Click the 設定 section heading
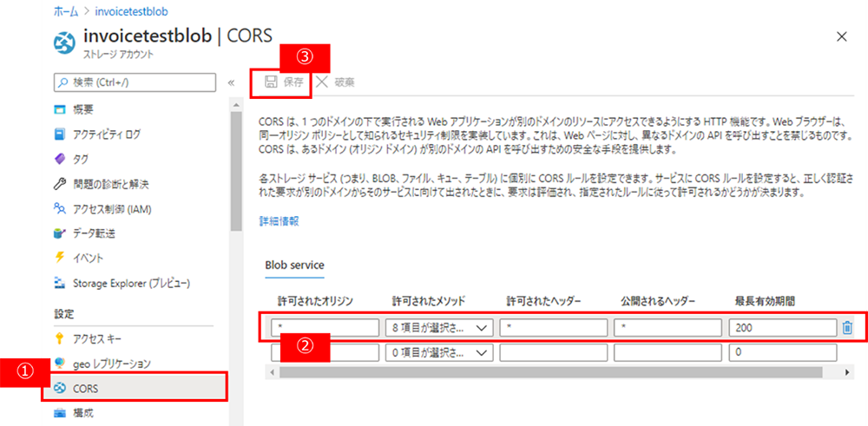This screenshot has width=868, height=426. point(63,314)
